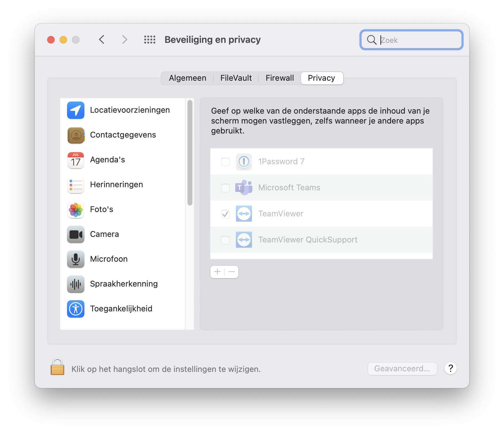Click the Camera icon in sidebar
This screenshot has height=434, width=504.
[75, 235]
